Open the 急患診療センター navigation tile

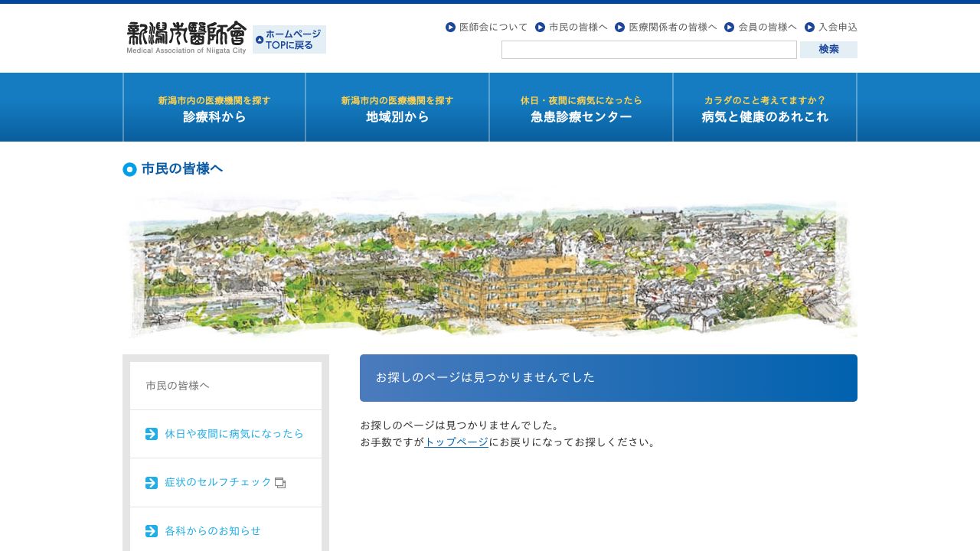click(x=580, y=107)
